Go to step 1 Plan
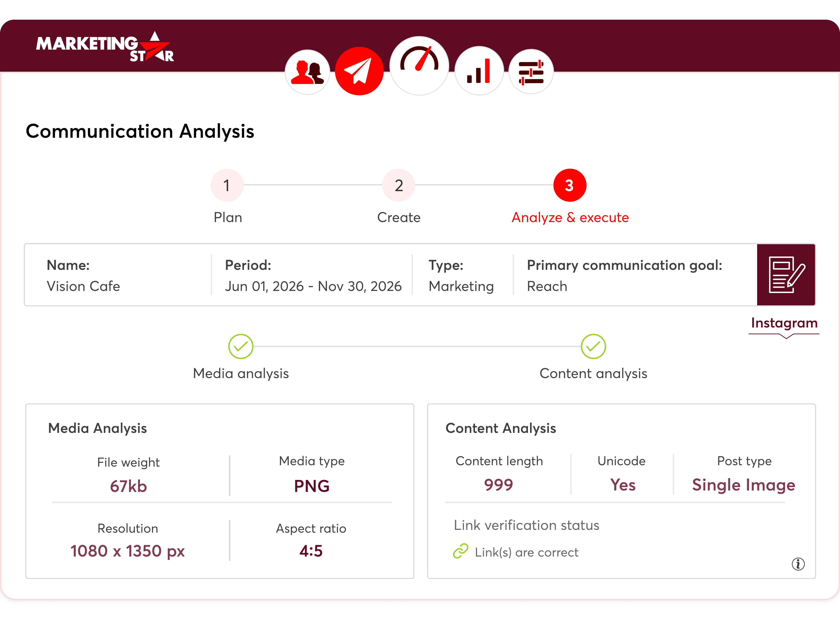This screenshot has height=617, width=840. click(x=227, y=185)
